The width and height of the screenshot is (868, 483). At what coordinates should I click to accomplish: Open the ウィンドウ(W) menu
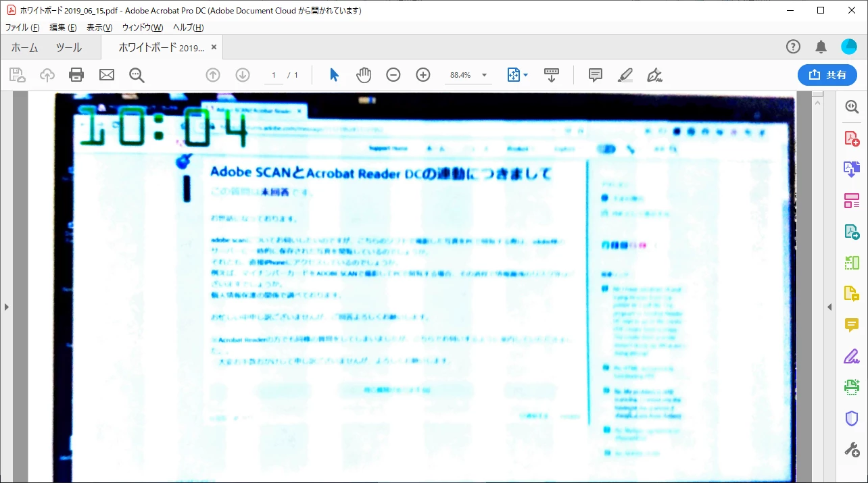142,28
